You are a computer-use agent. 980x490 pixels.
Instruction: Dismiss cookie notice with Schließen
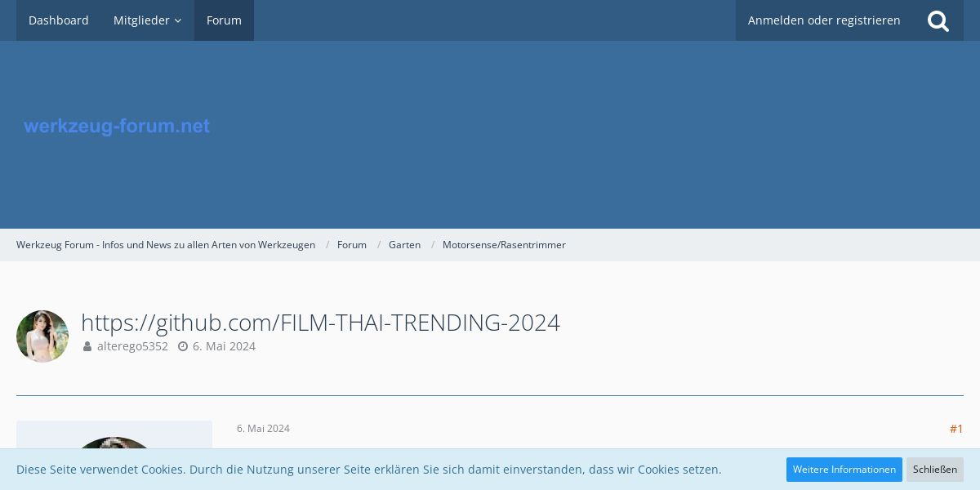pos(935,470)
